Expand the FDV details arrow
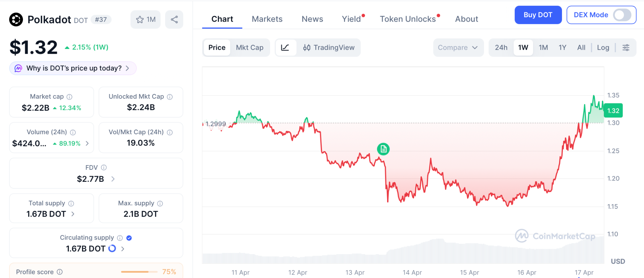 pos(113,179)
